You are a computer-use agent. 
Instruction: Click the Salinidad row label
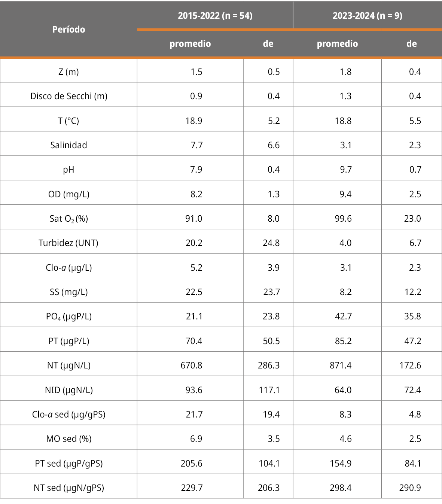(x=68, y=145)
